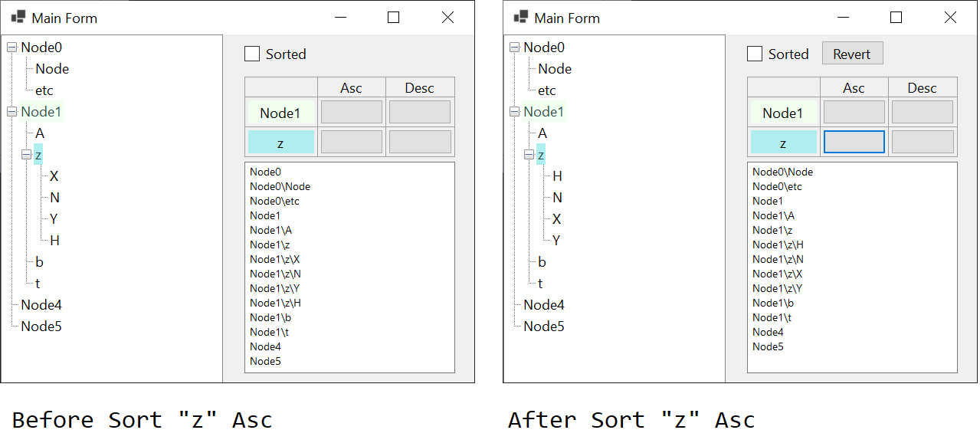Select tree node etc in the left window
The image size is (980, 443).
[x=44, y=90]
